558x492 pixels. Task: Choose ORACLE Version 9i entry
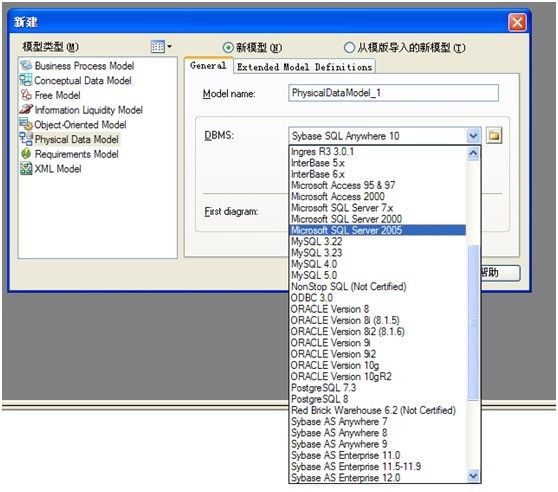[378, 343]
